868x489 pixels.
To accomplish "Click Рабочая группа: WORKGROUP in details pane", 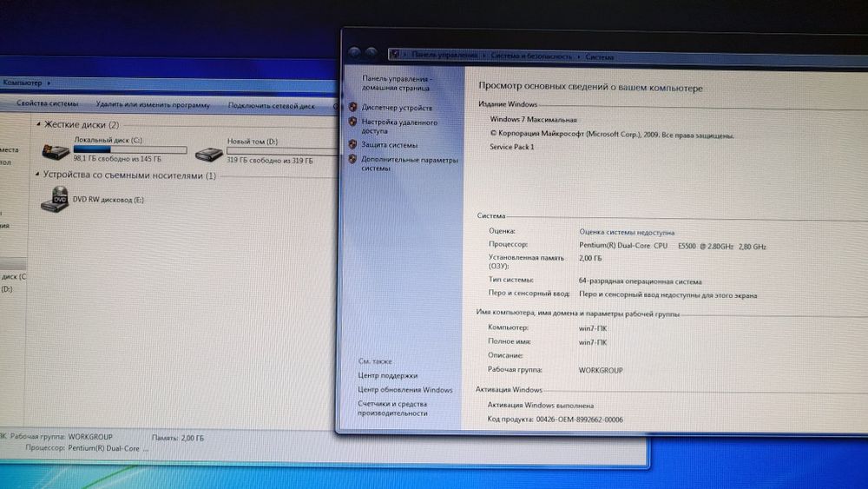I will [x=61, y=436].
